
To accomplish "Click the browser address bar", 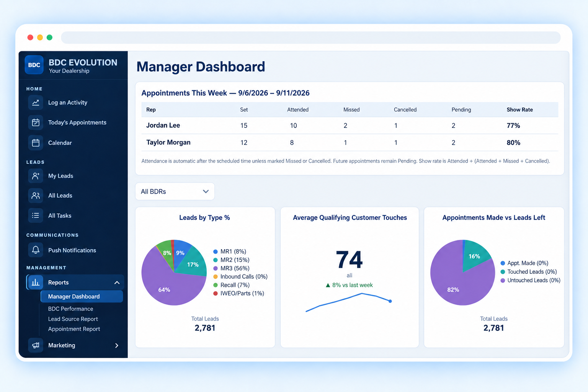I will pyautogui.click(x=310, y=38).
